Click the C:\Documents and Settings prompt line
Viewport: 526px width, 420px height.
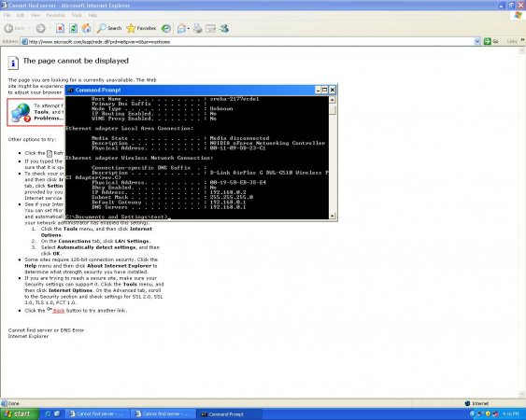click(117, 217)
